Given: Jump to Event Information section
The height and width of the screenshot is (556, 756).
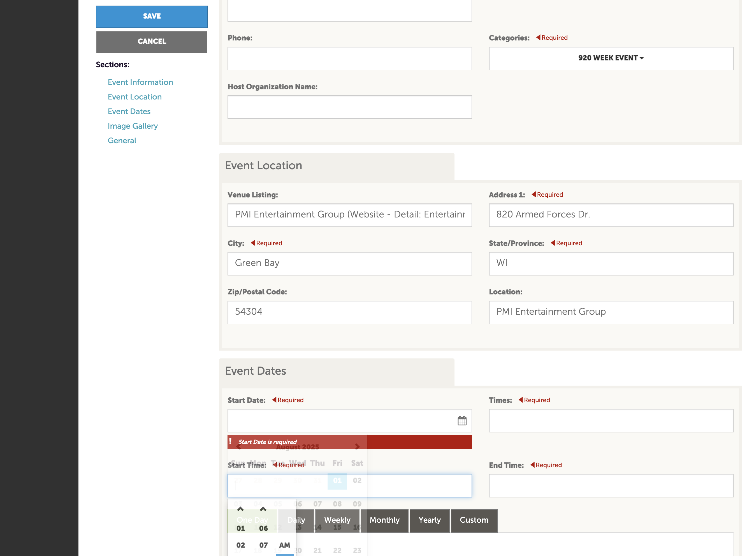Looking at the screenshot, I should click(x=140, y=82).
